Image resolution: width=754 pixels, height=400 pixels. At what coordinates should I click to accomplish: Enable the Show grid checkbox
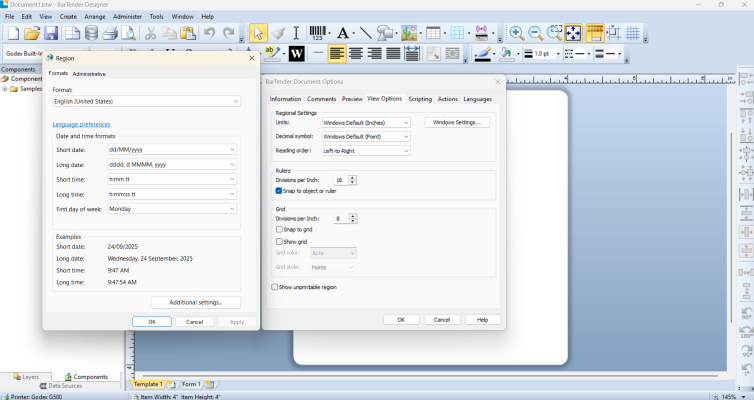pyautogui.click(x=279, y=241)
